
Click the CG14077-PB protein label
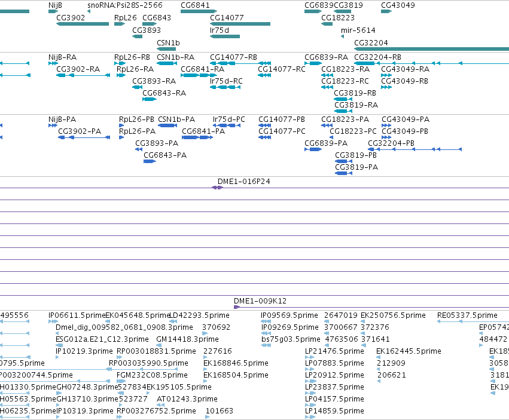282,119
